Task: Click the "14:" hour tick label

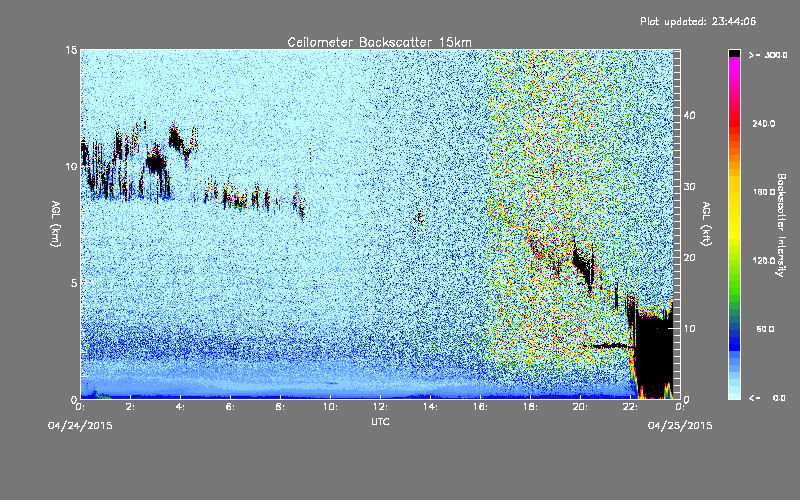Action: tap(430, 407)
